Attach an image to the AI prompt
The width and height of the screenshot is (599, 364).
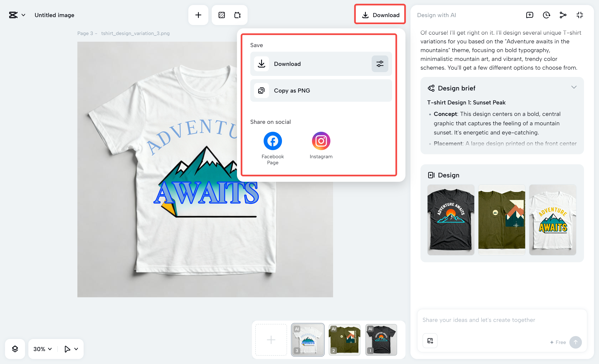click(430, 341)
